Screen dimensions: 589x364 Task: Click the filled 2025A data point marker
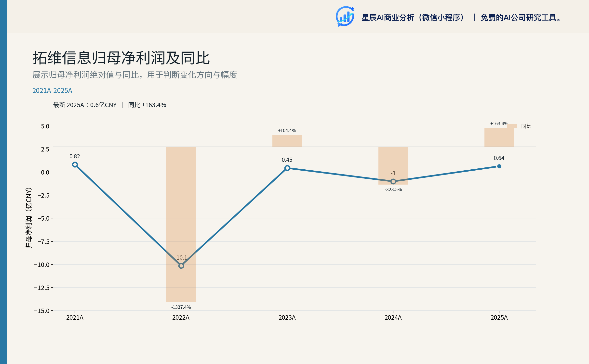click(499, 166)
